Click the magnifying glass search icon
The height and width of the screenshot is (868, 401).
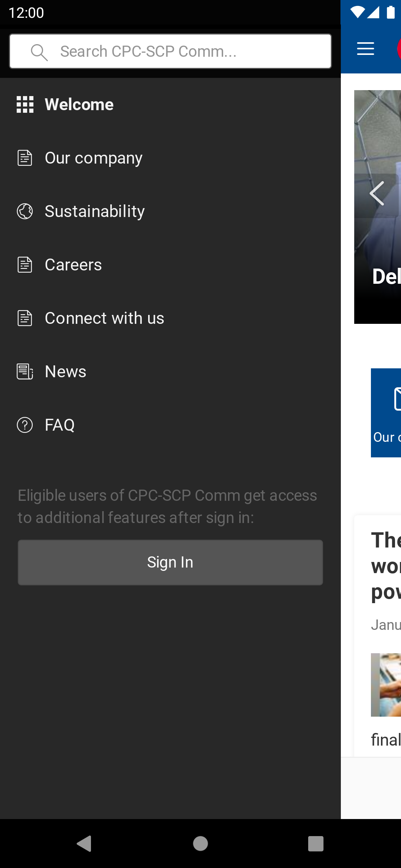pyautogui.click(x=39, y=52)
